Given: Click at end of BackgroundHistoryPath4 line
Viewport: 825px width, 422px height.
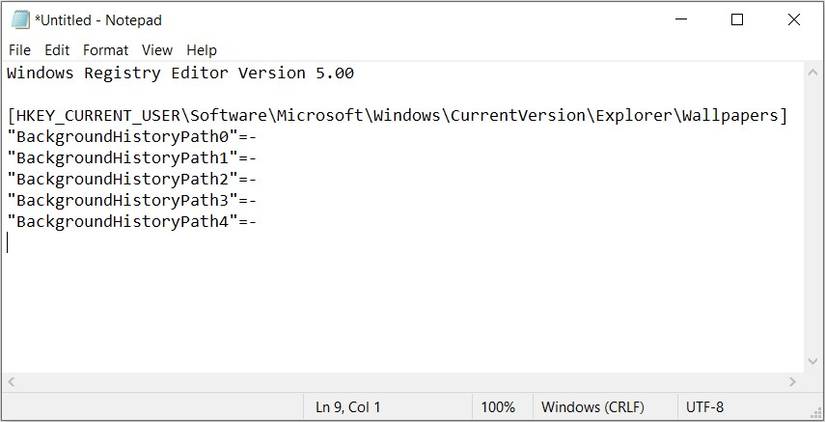Looking at the screenshot, I should (258, 222).
